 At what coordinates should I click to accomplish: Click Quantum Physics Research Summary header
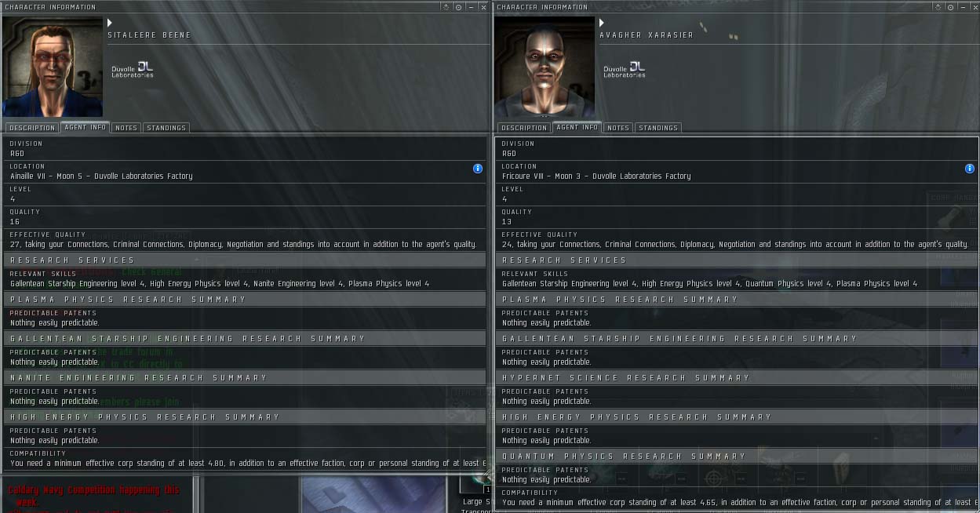click(x=737, y=456)
